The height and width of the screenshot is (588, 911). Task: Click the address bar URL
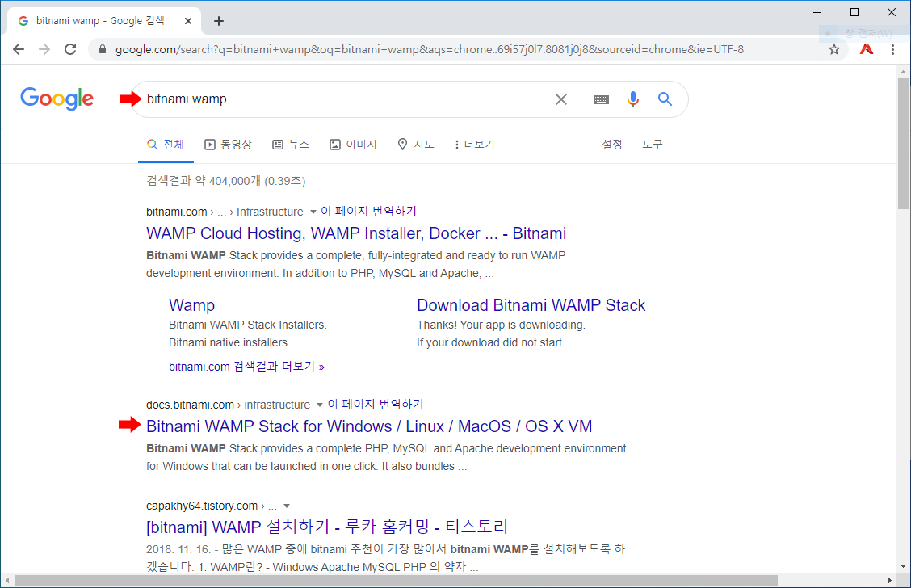click(x=430, y=49)
